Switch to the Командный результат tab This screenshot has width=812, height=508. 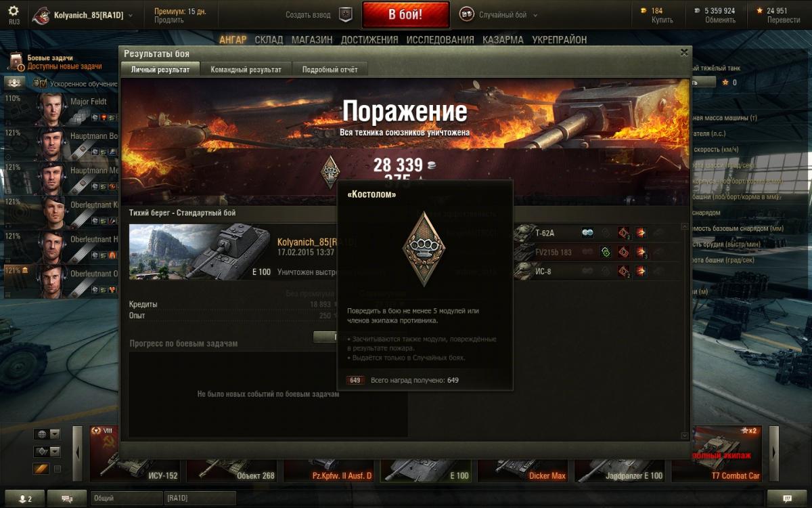[x=246, y=69]
